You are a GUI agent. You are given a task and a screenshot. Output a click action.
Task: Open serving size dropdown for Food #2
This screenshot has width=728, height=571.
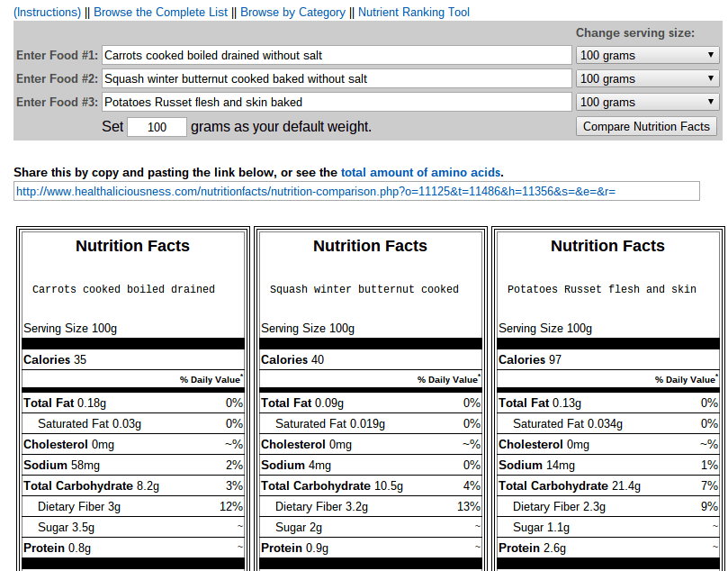click(x=647, y=79)
